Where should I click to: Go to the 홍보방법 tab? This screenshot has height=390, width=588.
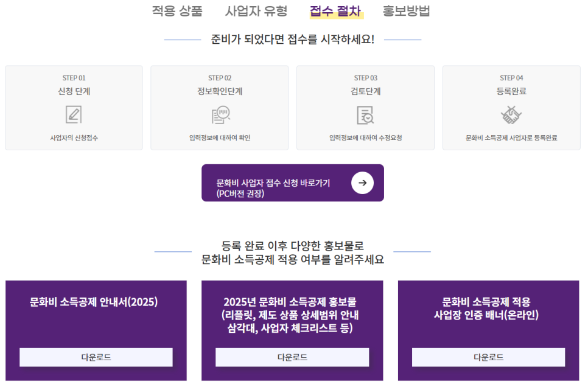(x=406, y=11)
